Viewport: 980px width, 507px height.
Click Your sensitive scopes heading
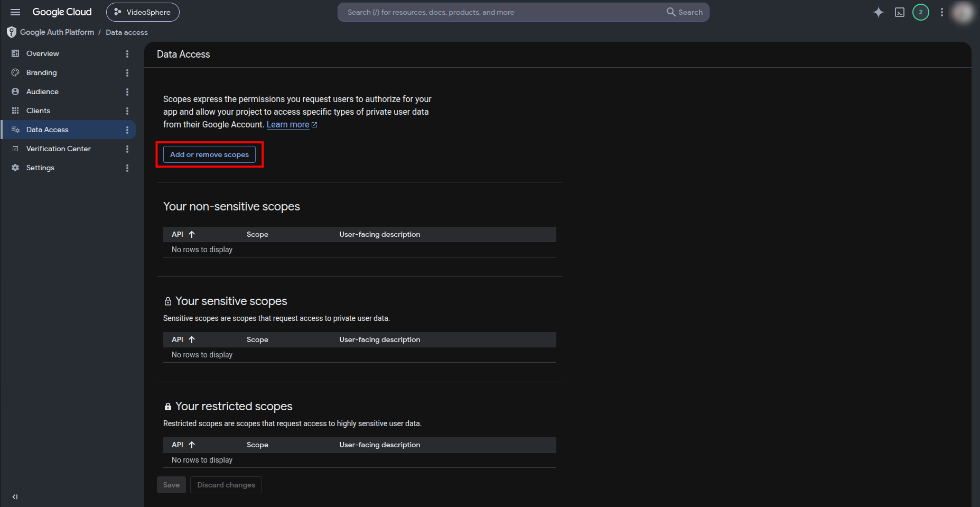coord(231,301)
